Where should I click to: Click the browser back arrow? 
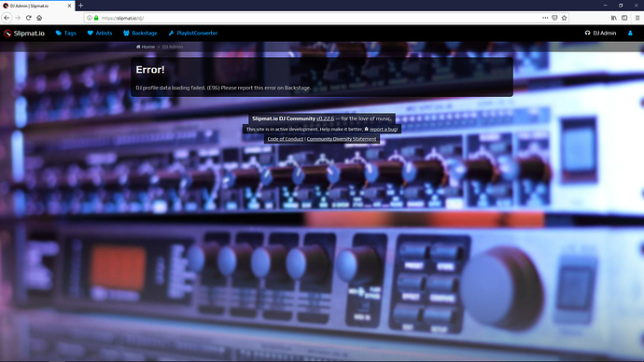click(x=7, y=18)
